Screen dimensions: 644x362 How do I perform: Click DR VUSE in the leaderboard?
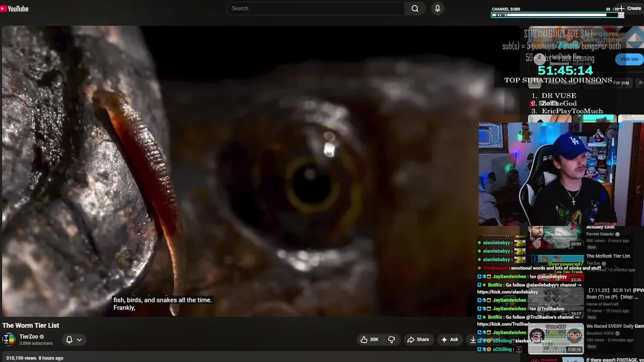click(558, 96)
